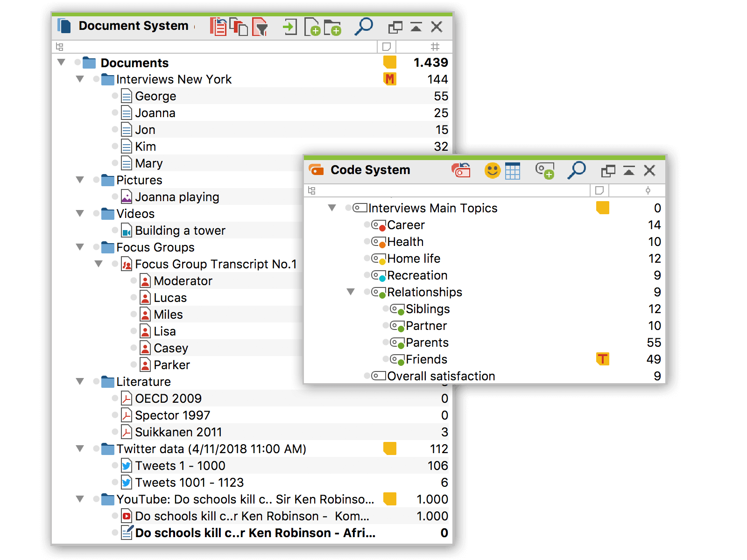Open the yellow memo on Friends code

point(603,359)
